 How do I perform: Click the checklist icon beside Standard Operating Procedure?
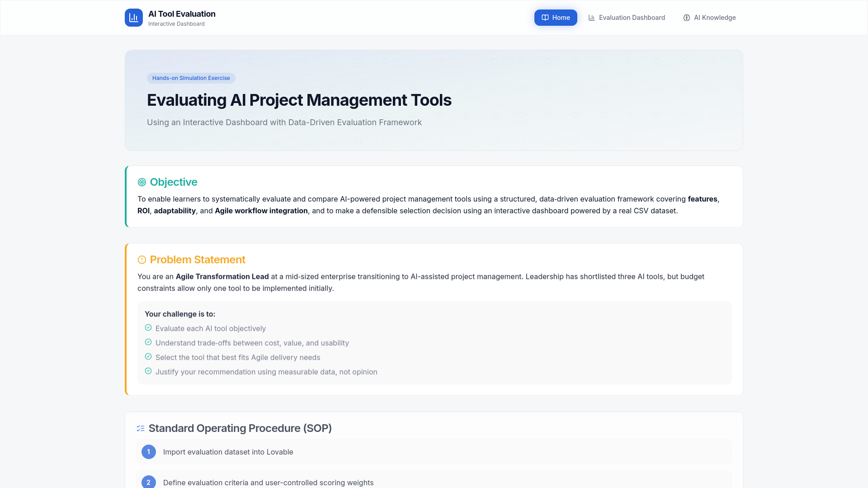pos(141,428)
